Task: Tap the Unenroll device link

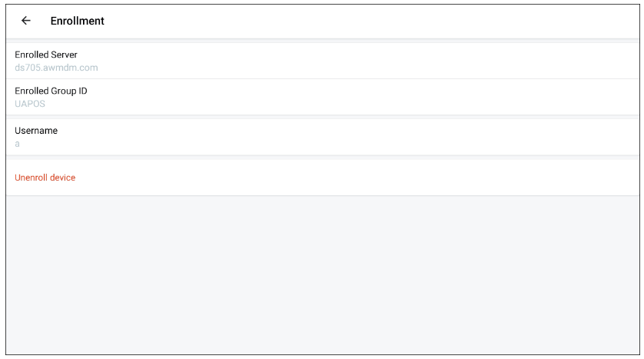Action: (45, 178)
